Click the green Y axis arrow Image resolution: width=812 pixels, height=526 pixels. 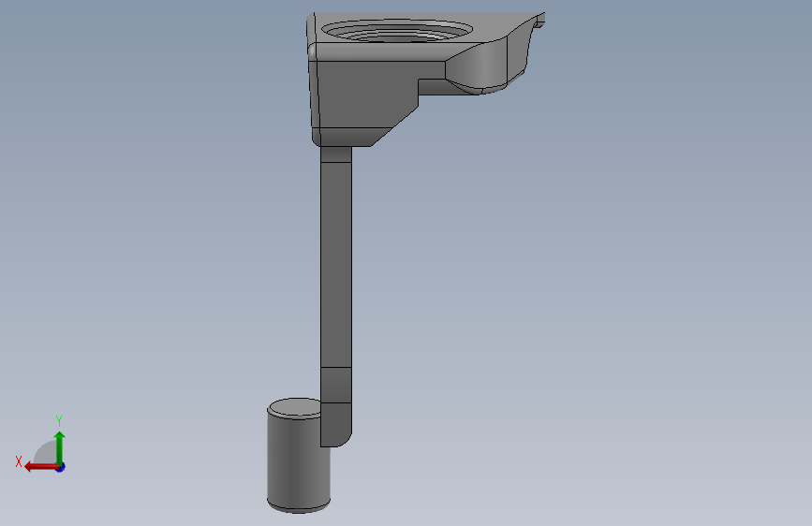[60, 446]
